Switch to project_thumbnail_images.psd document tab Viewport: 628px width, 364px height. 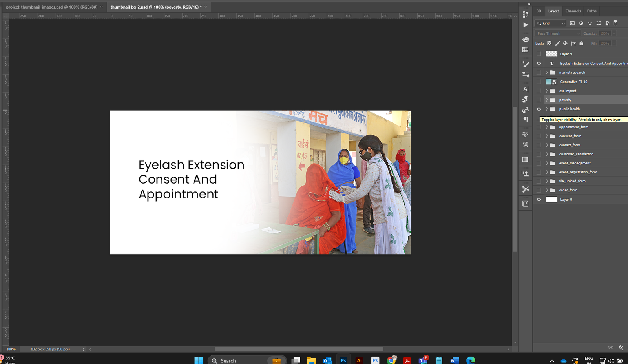[x=51, y=7]
